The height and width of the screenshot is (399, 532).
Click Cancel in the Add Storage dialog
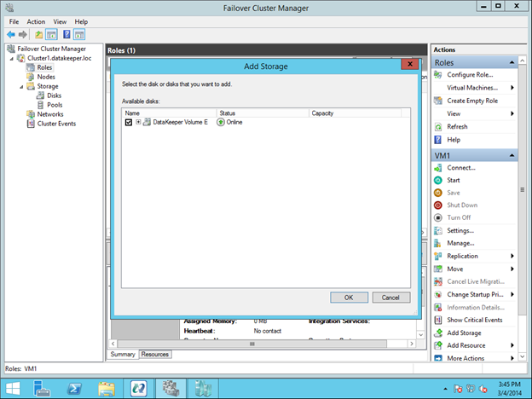(390, 298)
